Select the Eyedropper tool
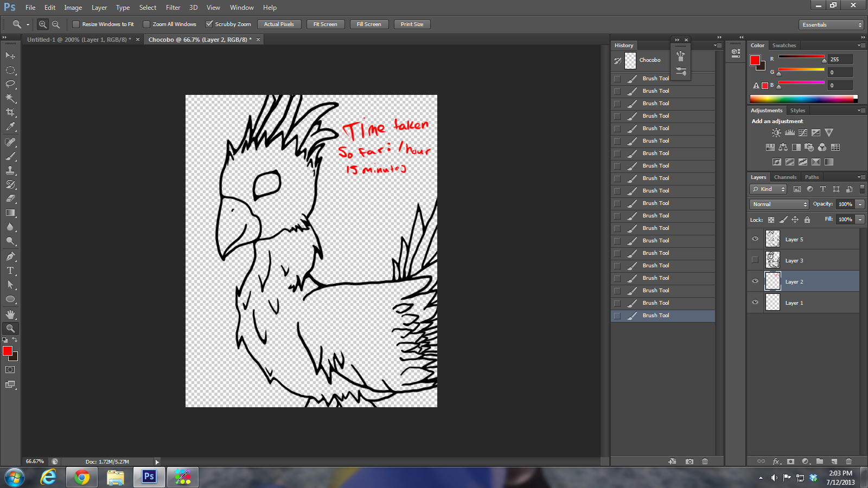Image resolution: width=868 pixels, height=488 pixels. point(10,126)
